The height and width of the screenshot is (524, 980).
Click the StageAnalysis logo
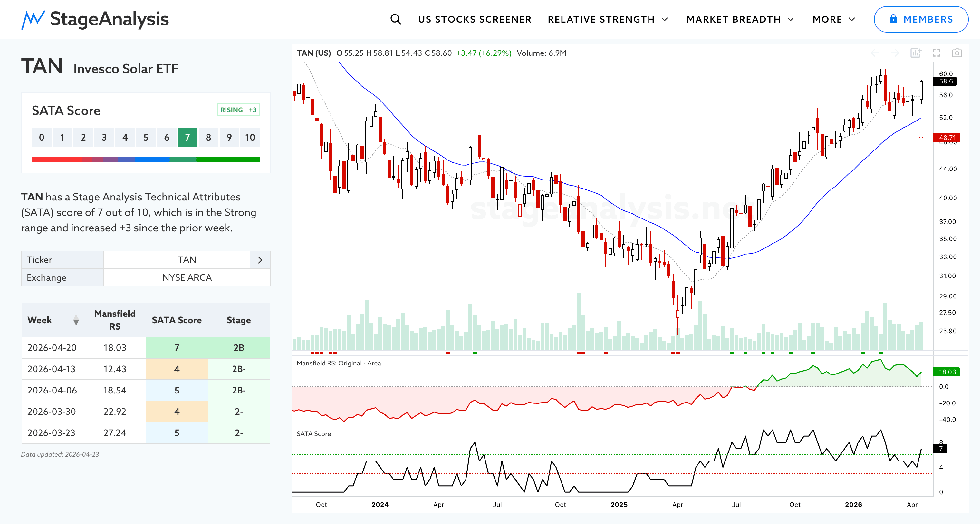(x=95, y=19)
